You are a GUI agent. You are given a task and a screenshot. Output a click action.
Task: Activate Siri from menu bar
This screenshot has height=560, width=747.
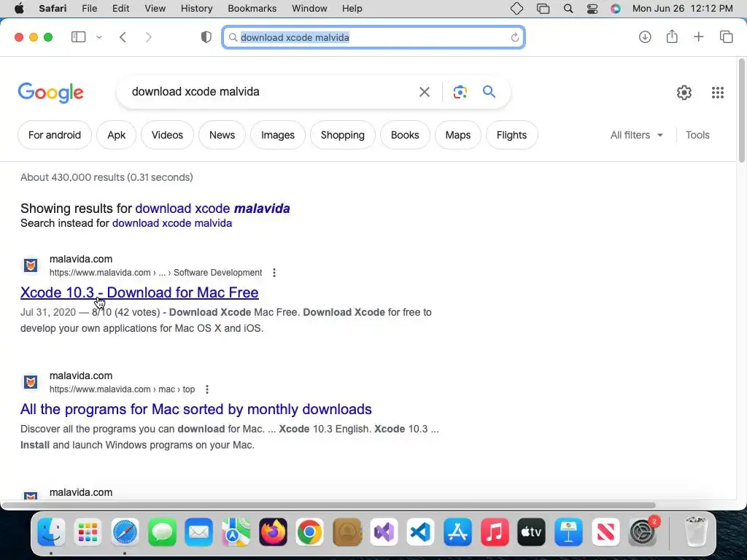coord(616,9)
